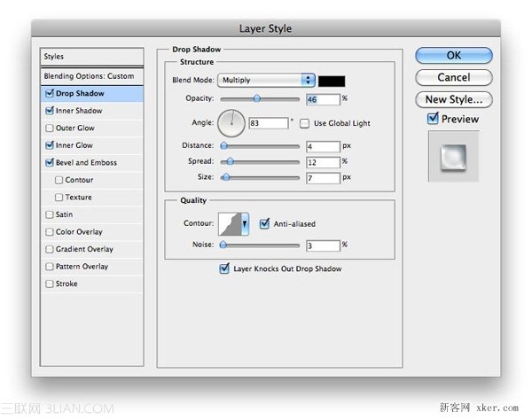Click the black shadow color swatch
Image resolution: width=532 pixels, height=420 pixels.
coord(332,81)
